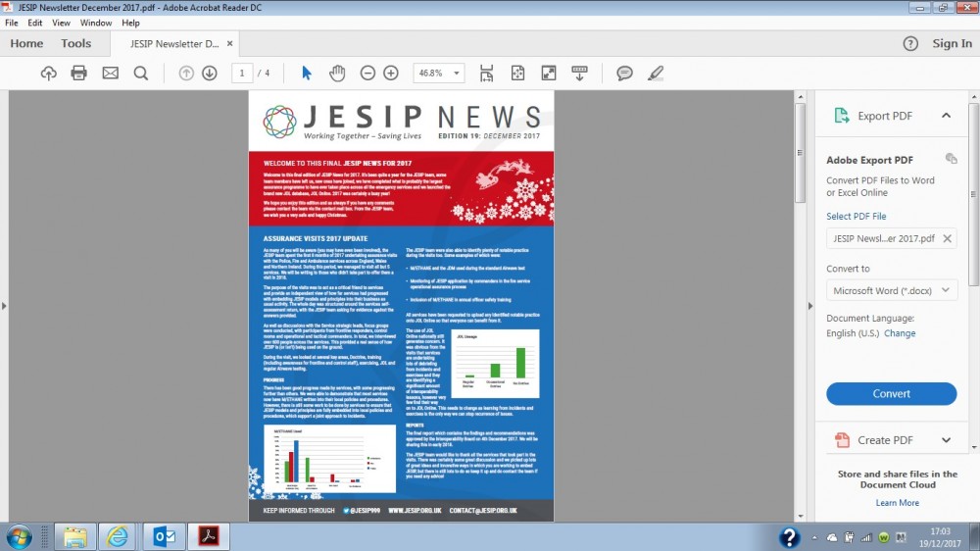
Task: Open Microsoft Word (*.docx) format dropdown
Action: 891,290
